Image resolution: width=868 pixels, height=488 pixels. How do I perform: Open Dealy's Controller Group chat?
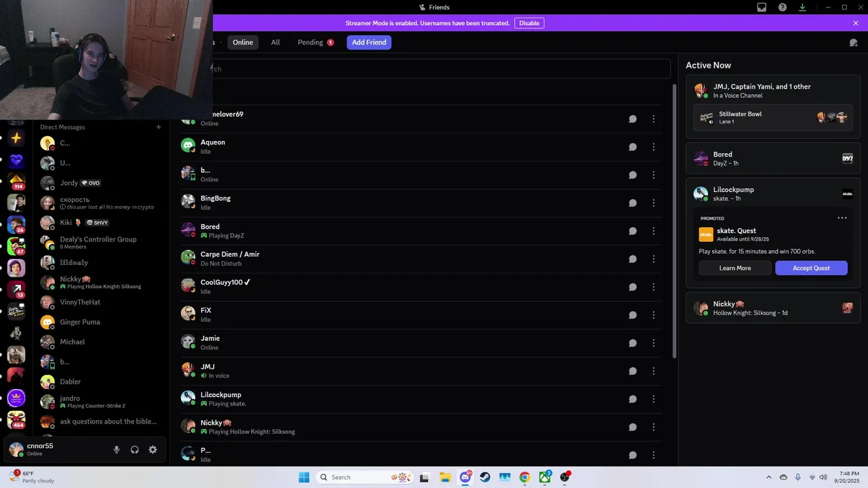(x=100, y=243)
